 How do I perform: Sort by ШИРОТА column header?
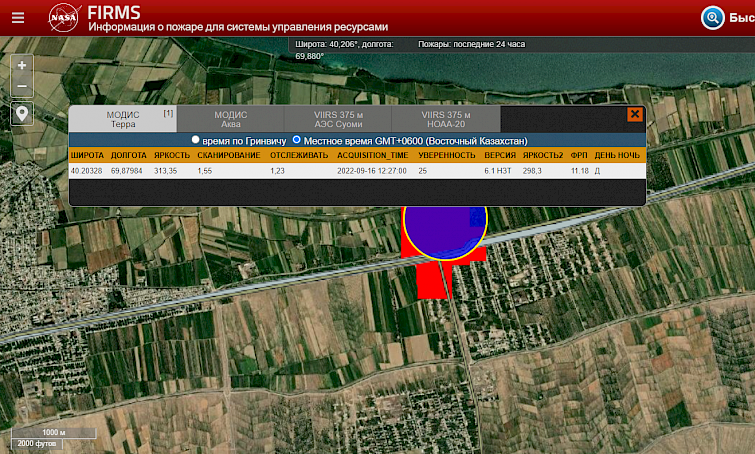tap(87, 156)
